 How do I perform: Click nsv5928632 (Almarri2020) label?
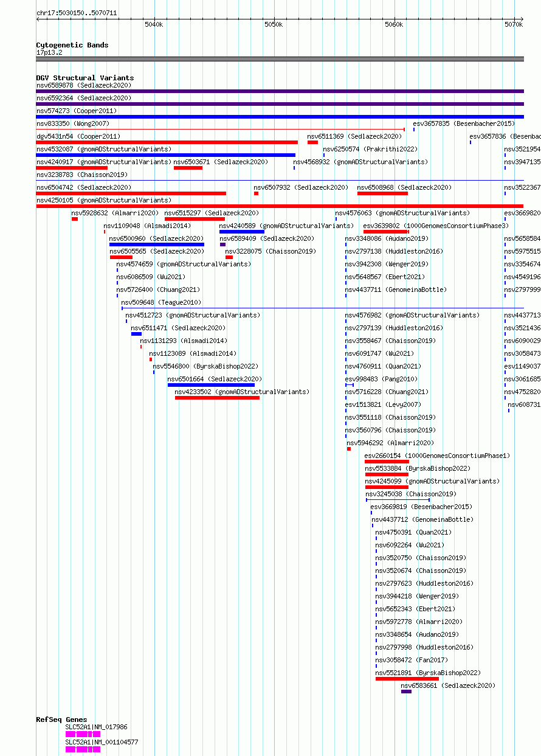[x=115, y=213]
